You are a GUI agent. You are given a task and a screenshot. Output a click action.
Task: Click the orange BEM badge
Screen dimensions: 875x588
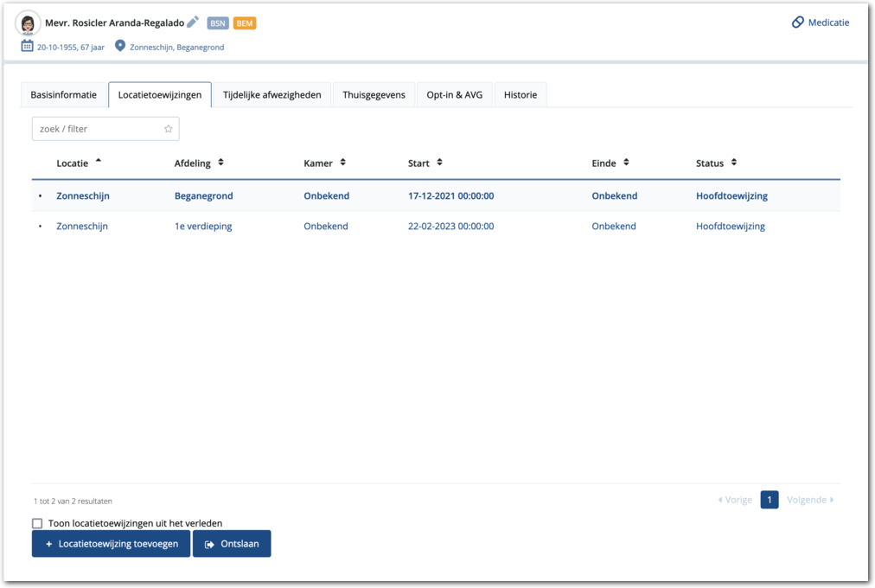click(245, 23)
